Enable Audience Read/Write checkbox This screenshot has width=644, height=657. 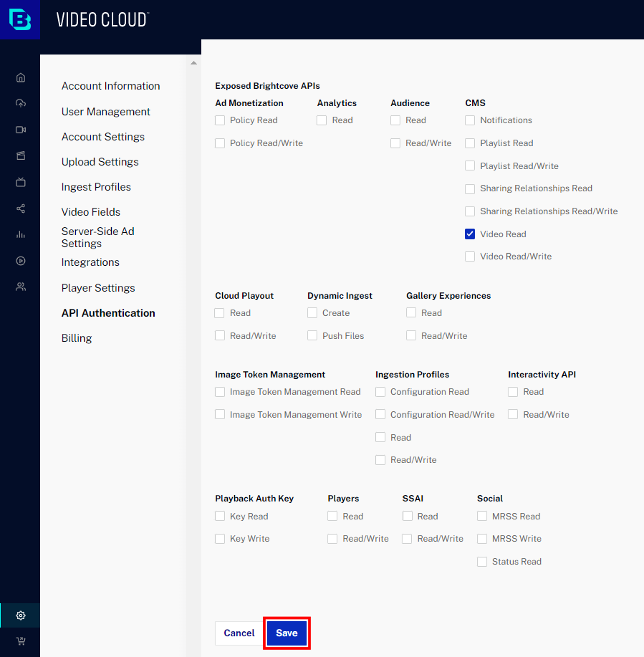coord(395,143)
